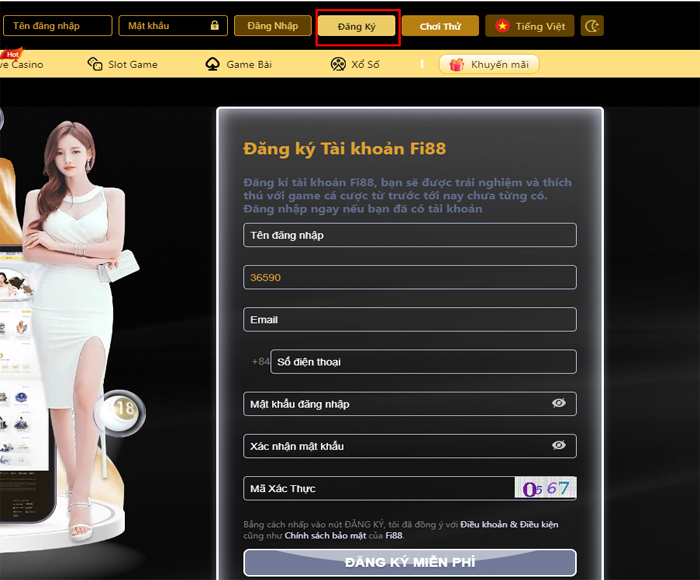
Task: Focus the header Mật khẩu field
Action: (x=173, y=25)
